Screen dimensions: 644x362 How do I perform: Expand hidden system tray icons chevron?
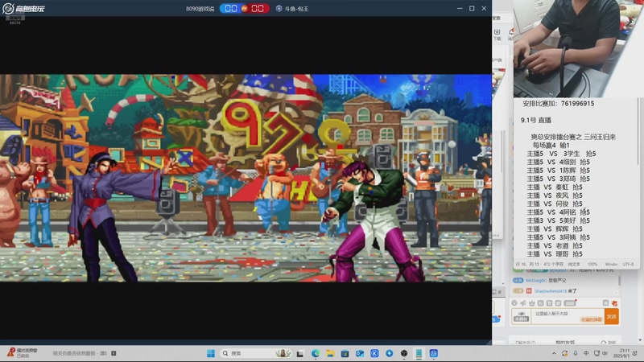click(554, 353)
